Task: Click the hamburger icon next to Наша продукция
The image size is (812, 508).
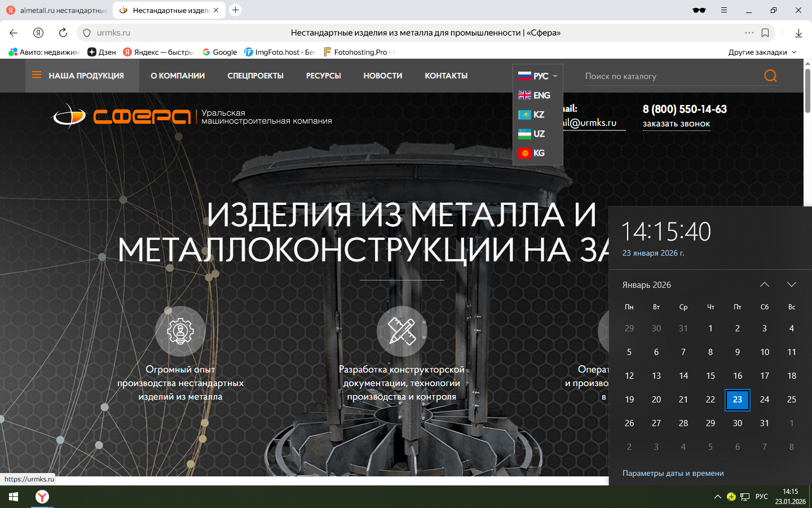Action: (x=37, y=75)
